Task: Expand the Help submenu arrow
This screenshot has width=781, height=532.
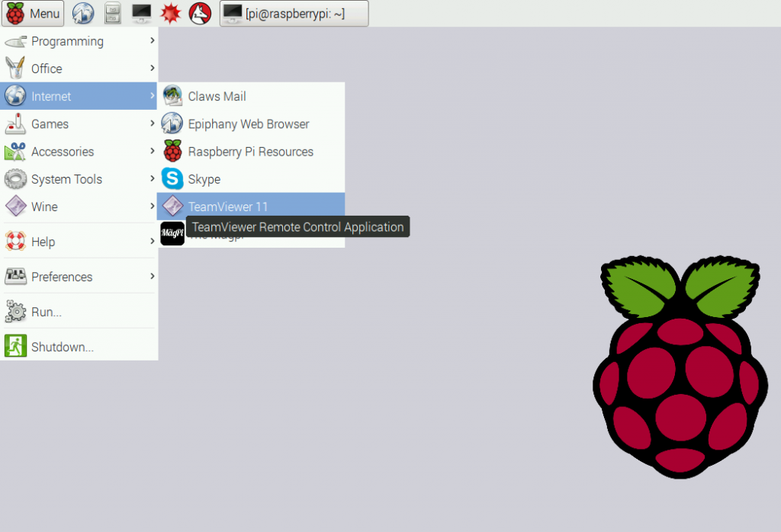Action: coord(153,241)
